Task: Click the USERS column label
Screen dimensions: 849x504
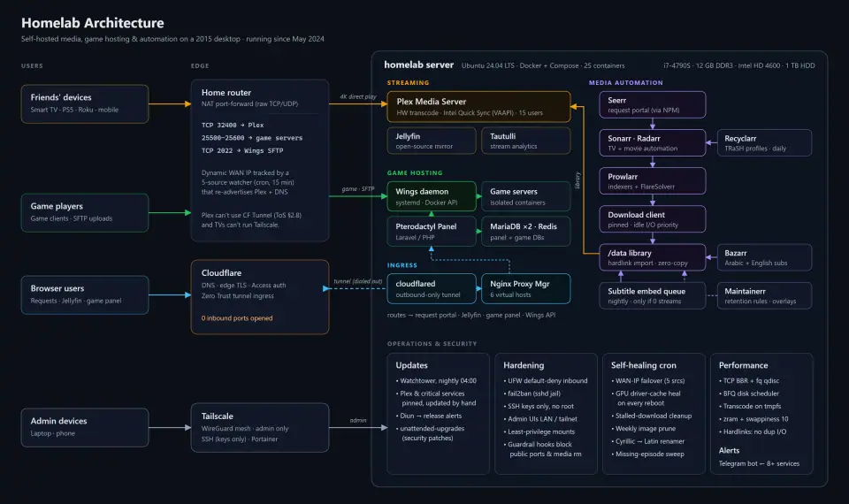Action: tap(32, 66)
